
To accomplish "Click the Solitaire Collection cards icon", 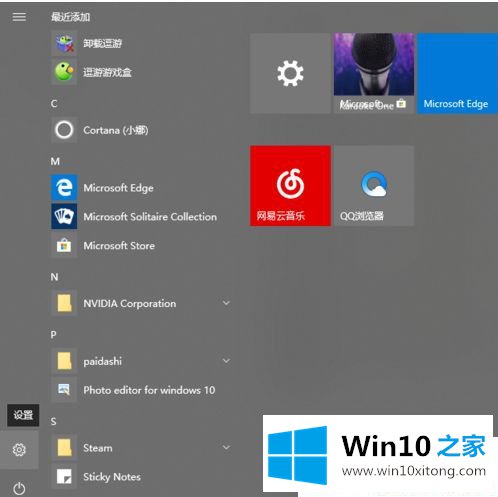I will (64, 217).
